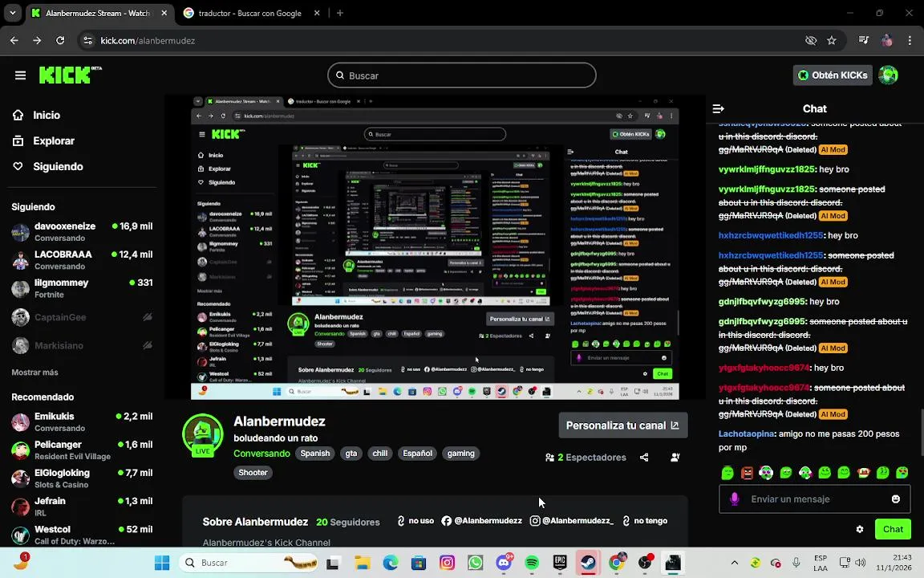Screen dimensions: 924x578
Task: Open chat settings gear icon
Action: (x=860, y=529)
